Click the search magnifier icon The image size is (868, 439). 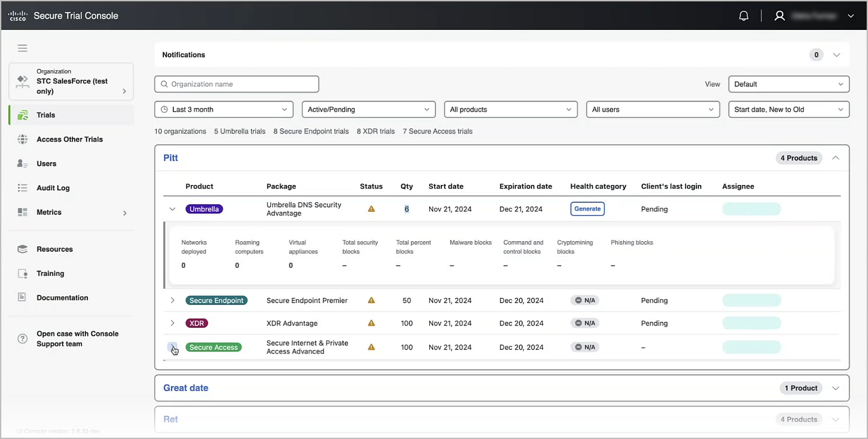coord(165,84)
